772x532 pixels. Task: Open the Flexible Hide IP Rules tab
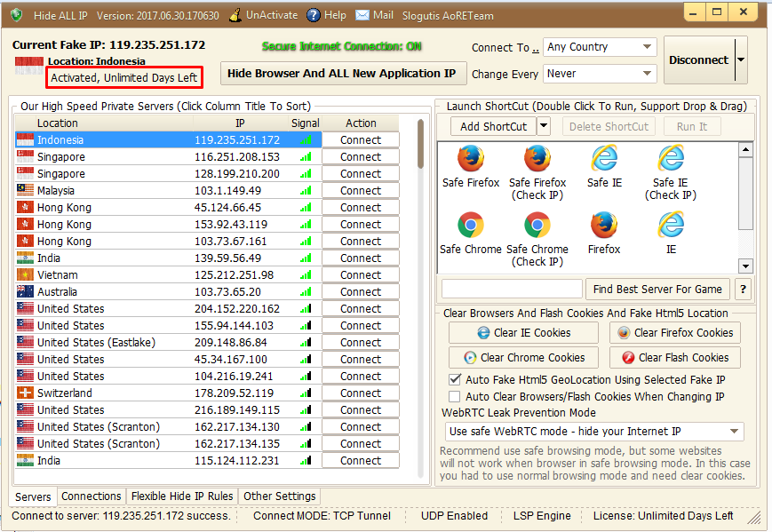(182, 496)
